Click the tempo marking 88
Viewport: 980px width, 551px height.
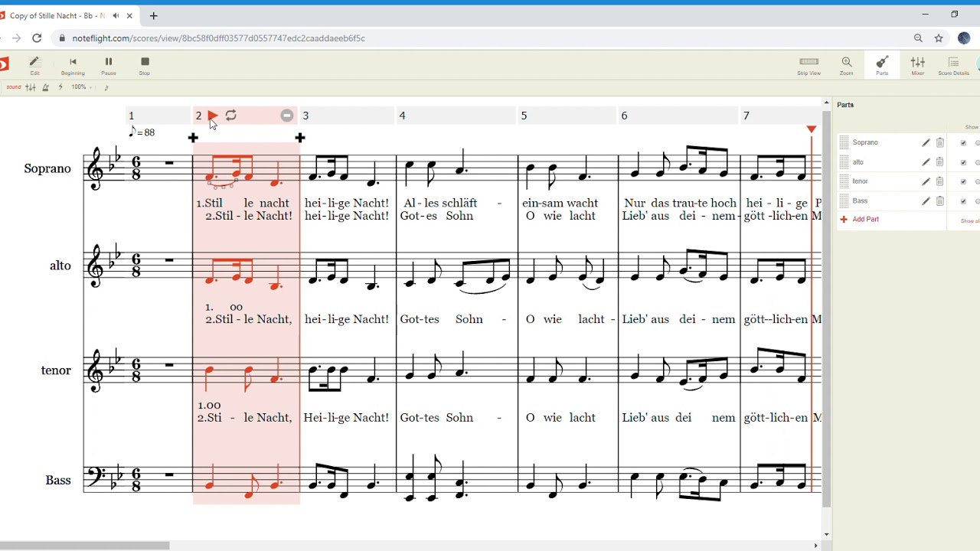point(142,132)
